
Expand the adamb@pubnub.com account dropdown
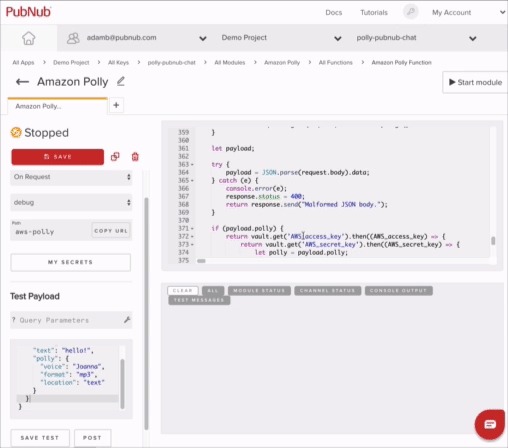click(203, 38)
